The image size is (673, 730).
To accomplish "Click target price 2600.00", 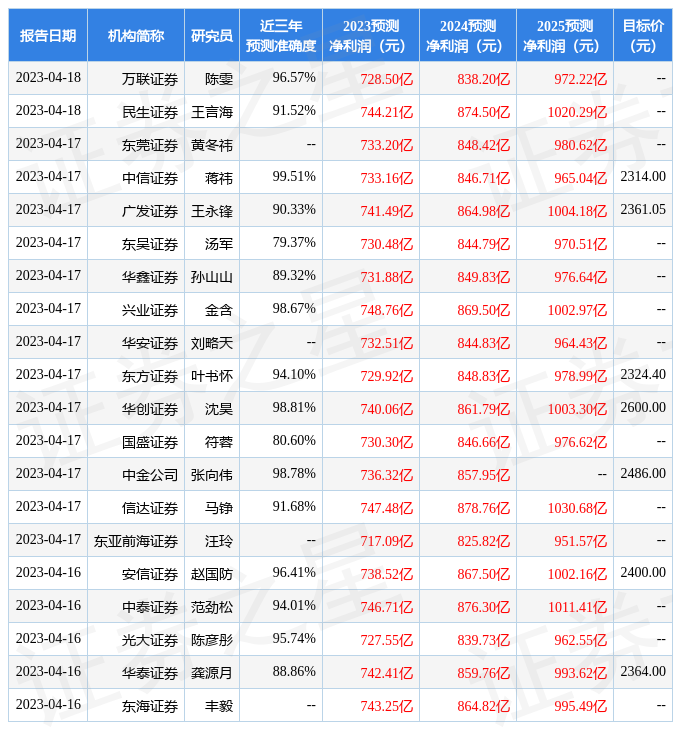I will click(x=643, y=408).
